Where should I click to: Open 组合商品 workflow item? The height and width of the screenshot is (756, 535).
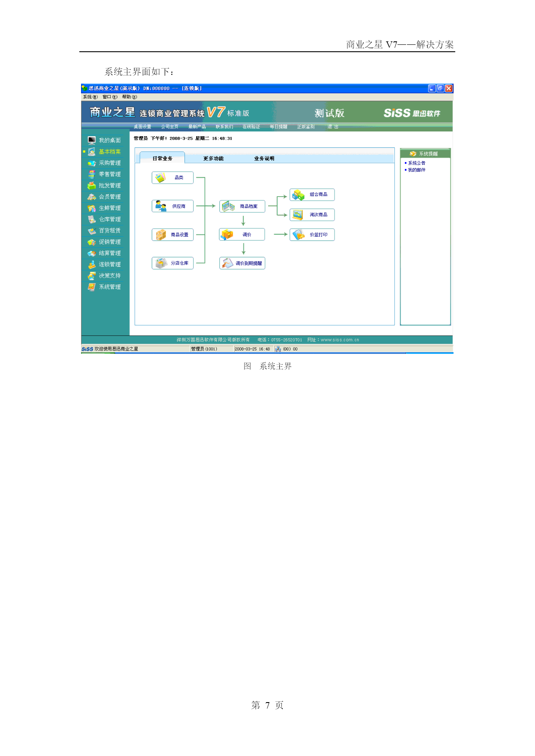coord(312,194)
